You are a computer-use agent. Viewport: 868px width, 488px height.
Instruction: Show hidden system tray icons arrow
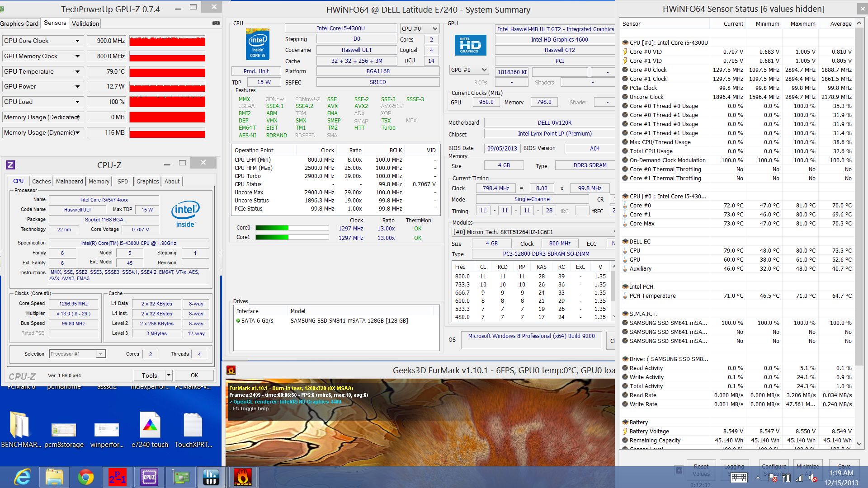(758, 478)
